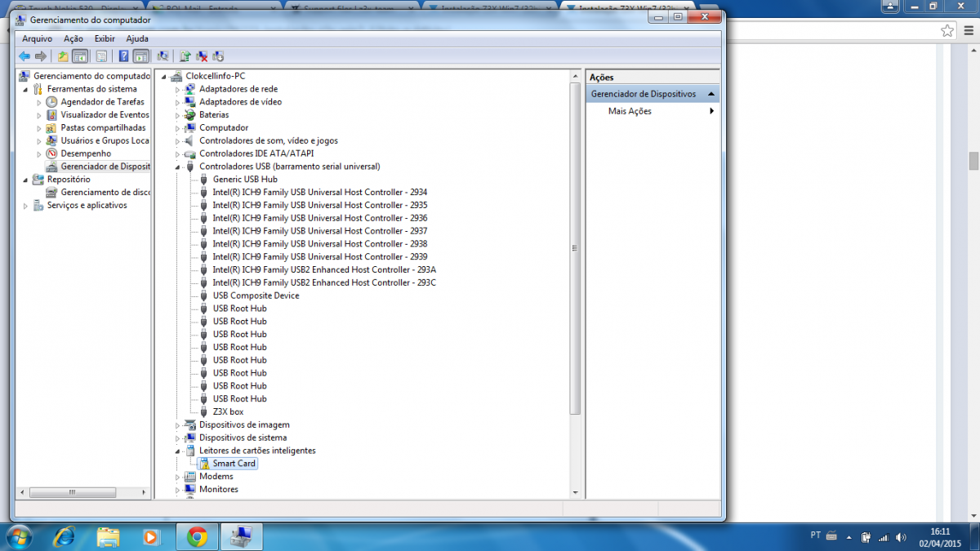The image size is (980, 551).
Task: Select Intel ICH9 USB Host Controller - 2934
Action: point(320,193)
